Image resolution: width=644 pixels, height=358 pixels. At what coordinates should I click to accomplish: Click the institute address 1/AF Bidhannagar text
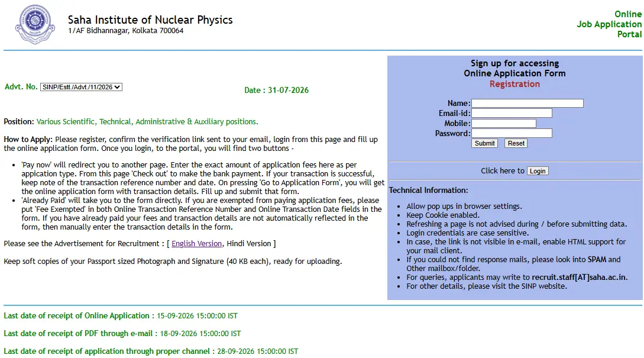126,31
